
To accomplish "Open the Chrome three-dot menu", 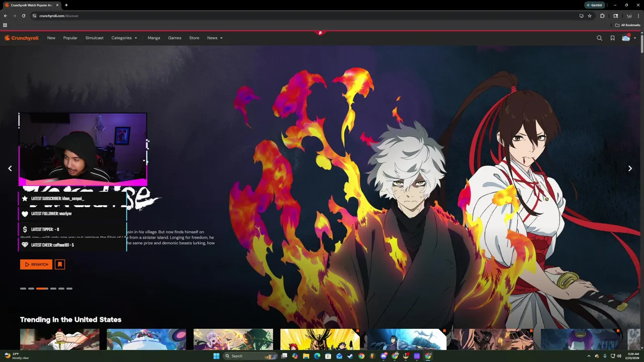I will pos(638,16).
